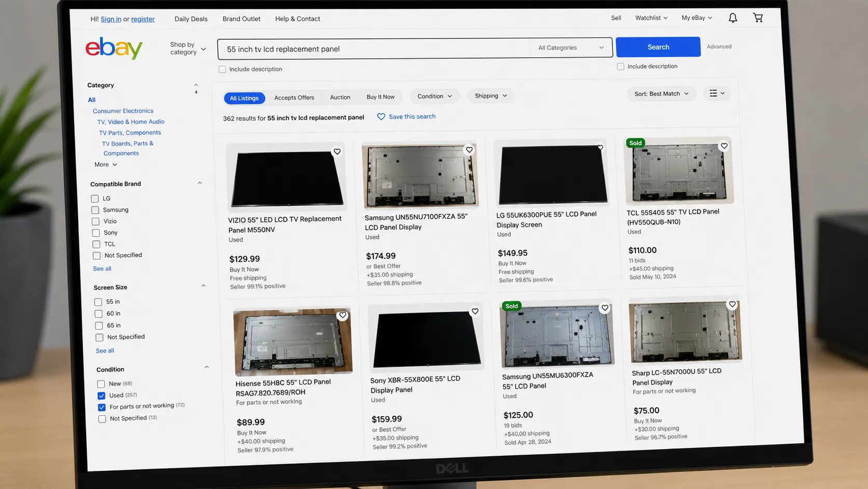
Task: Open Brand Outlet menu item
Action: pos(241,19)
